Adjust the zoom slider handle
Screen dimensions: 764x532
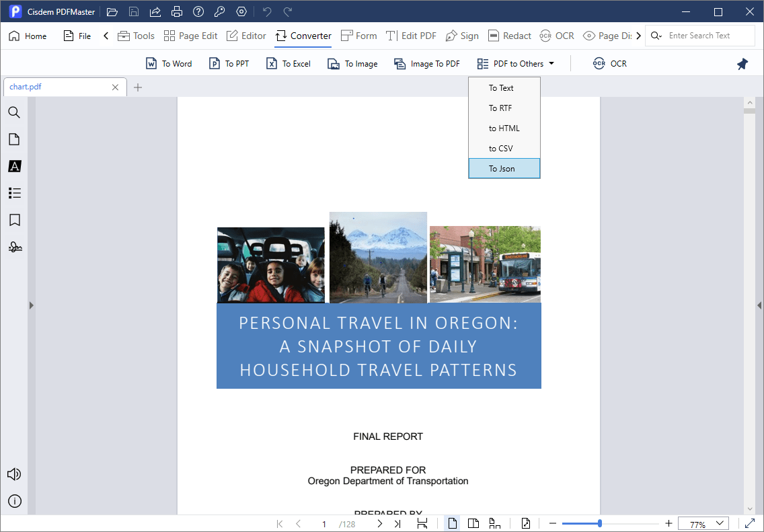tap(599, 523)
